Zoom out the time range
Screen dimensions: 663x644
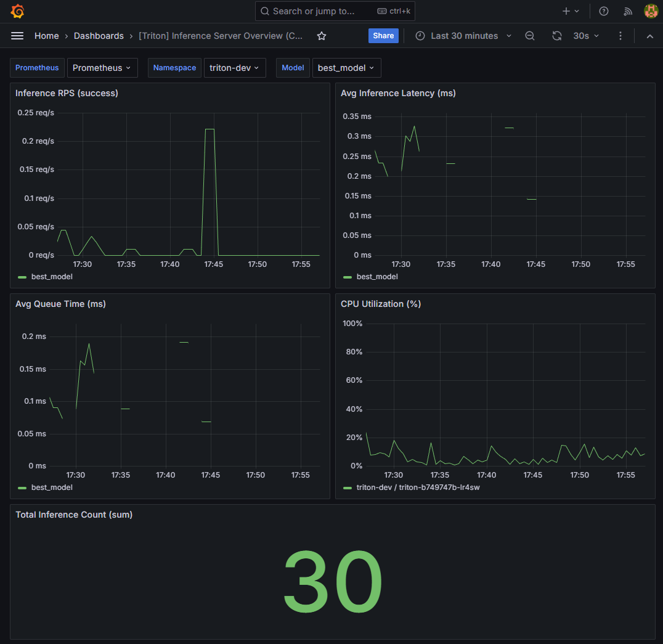(x=530, y=36)
